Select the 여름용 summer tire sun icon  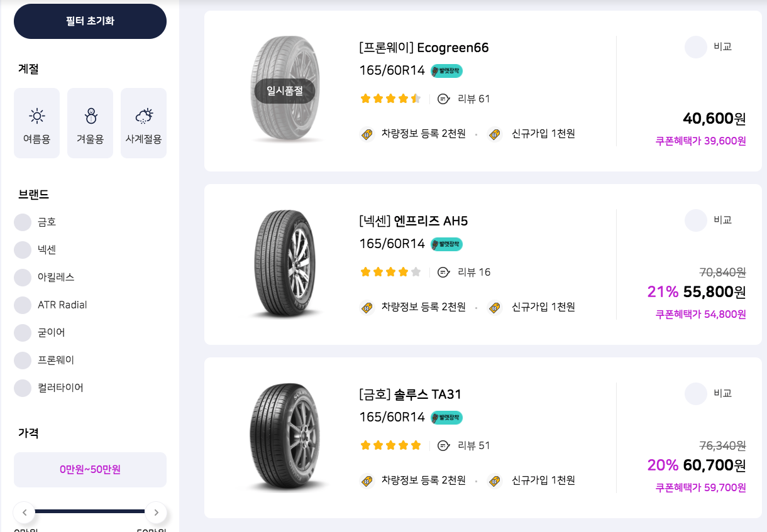(x=36, y=116)
